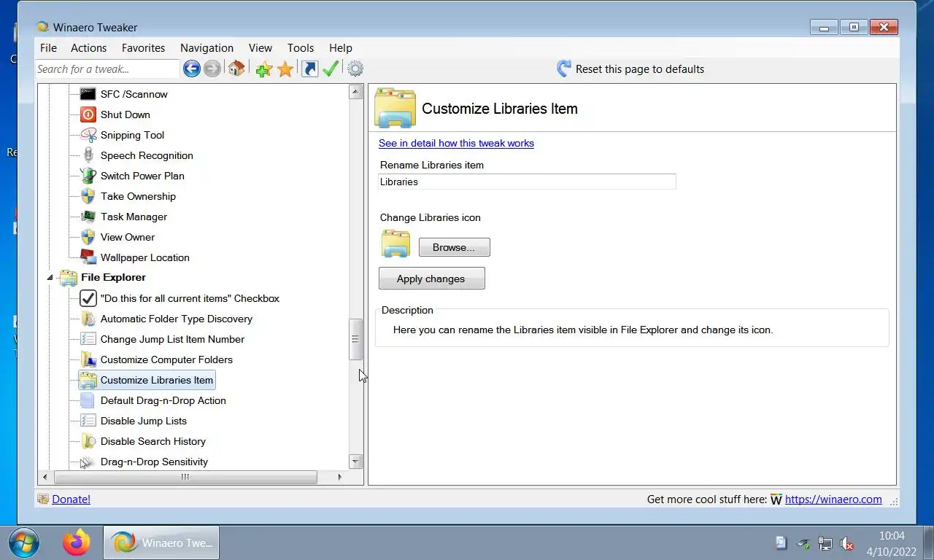The image size is (934, 560).
Task: Click the tree scroll up arrow
Action: 356,92
